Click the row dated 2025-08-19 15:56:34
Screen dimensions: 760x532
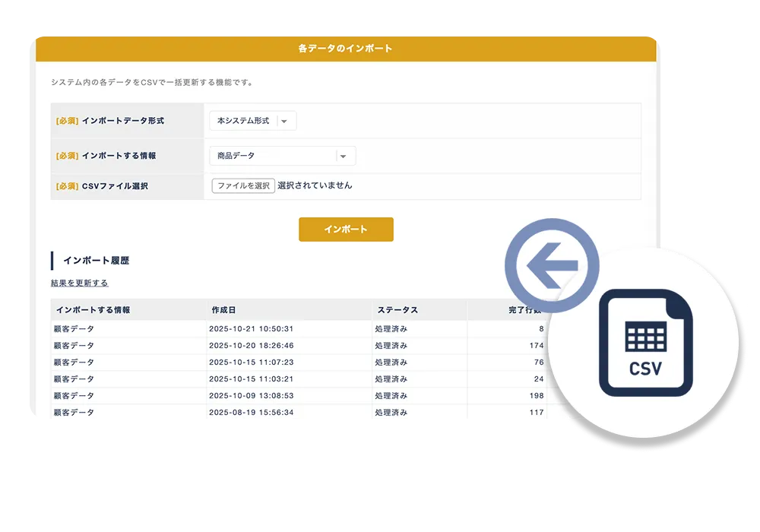[x=251, y=413]
